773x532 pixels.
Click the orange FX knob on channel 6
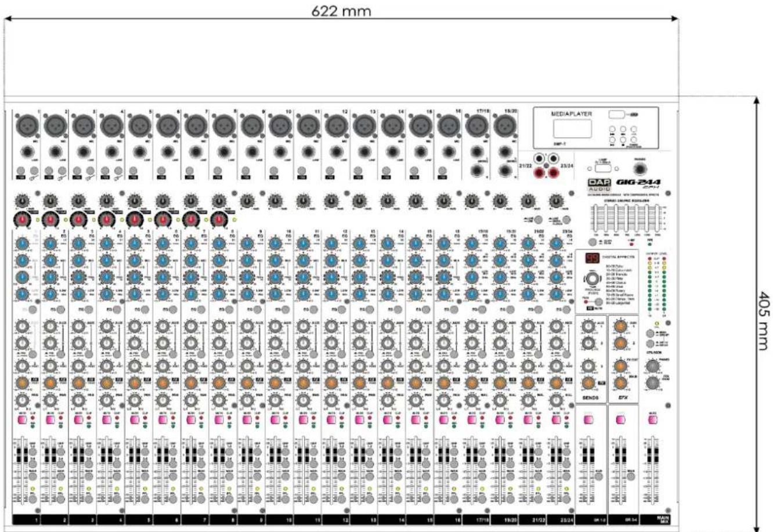[x=163, y=383]
